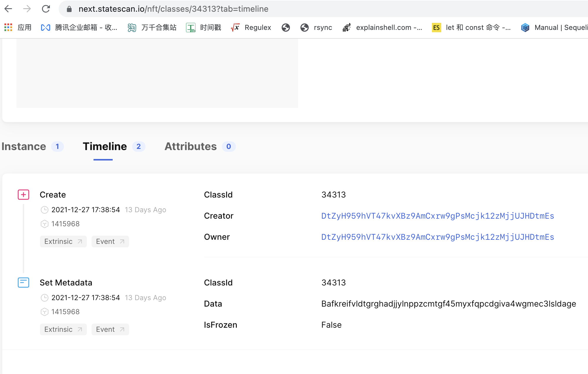Click the clock icon beside Create timestamp
588x374 pixels.
pos(44,210)
